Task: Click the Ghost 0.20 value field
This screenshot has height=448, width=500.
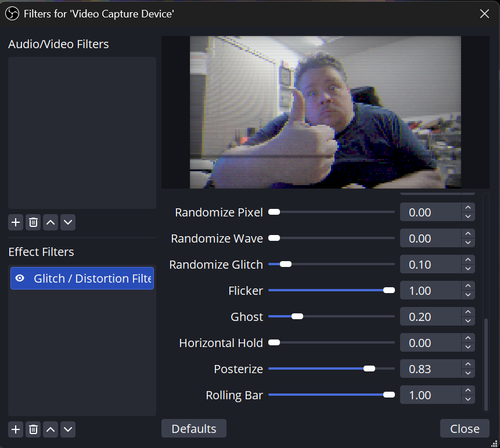Action: coord(430,317)
